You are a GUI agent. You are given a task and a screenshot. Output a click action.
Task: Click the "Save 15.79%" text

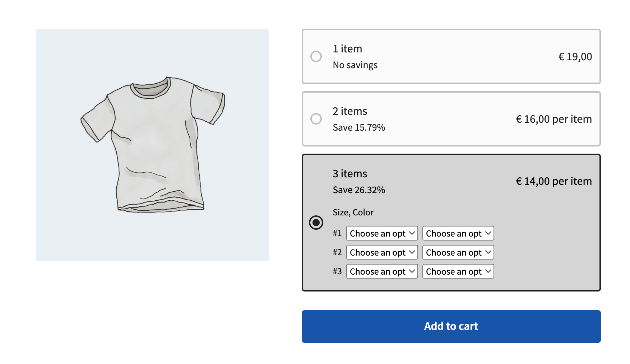(359, 127)
